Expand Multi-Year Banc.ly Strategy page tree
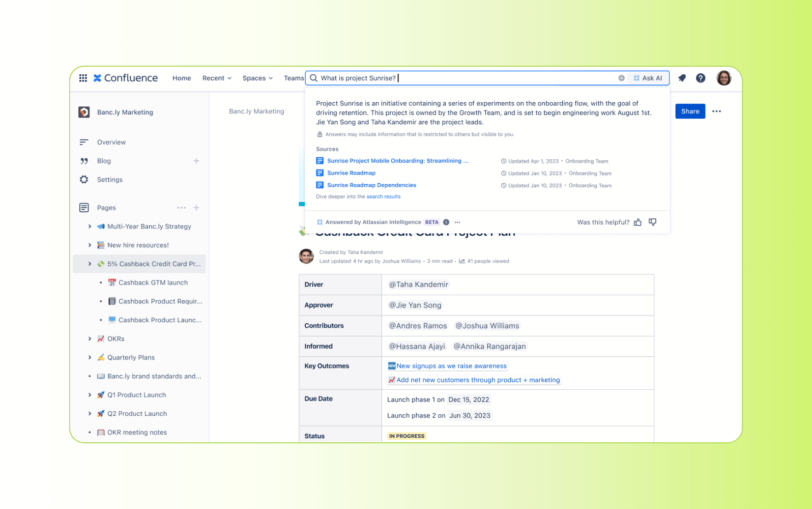Image resolution: width=812 pixels, height=509 pixels. [90, 227]
